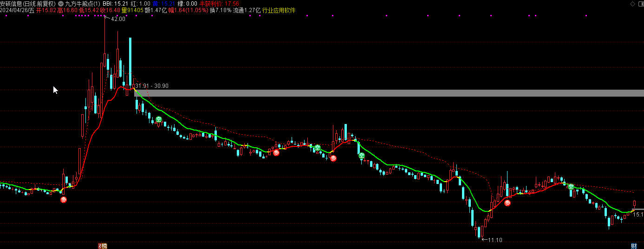The width and height of the screenshot is (644, 249).
Task: Click the current price tag 15.1 on the right edge
Action: click(x=639, y=214)
